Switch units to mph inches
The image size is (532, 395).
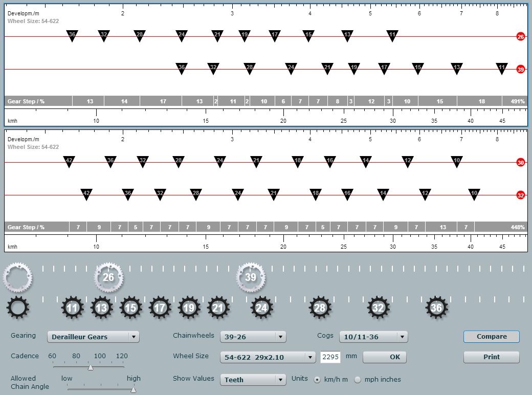(358, 380)
